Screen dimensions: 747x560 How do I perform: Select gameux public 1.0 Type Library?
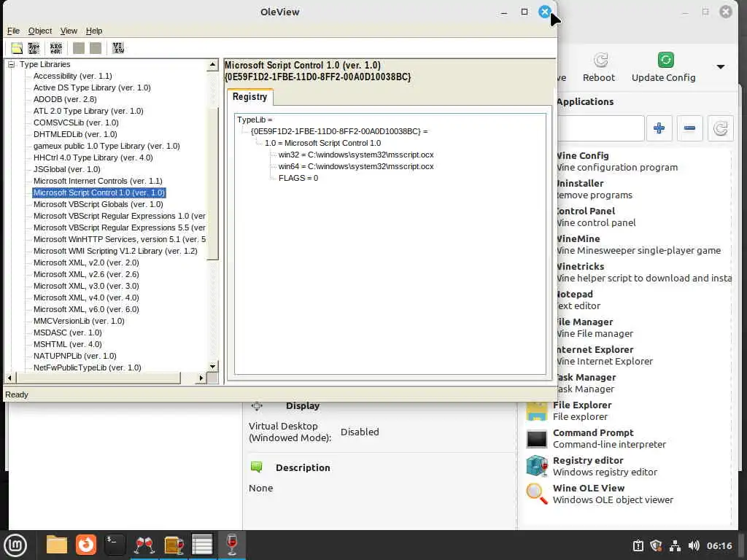(107, 146)
